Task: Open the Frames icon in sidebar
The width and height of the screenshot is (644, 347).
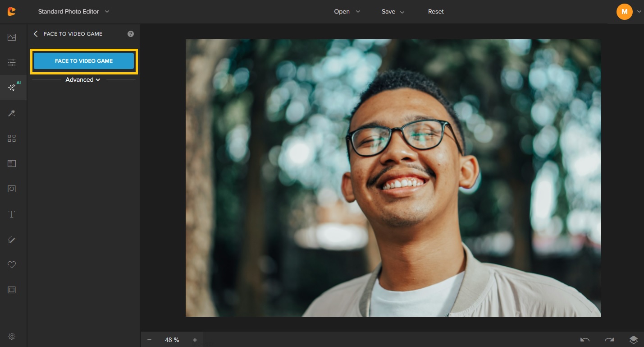Action: point(12,290)
